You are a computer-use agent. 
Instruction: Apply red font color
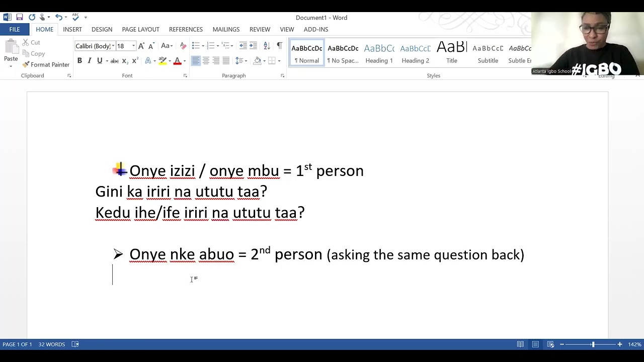tap(177, 61)
